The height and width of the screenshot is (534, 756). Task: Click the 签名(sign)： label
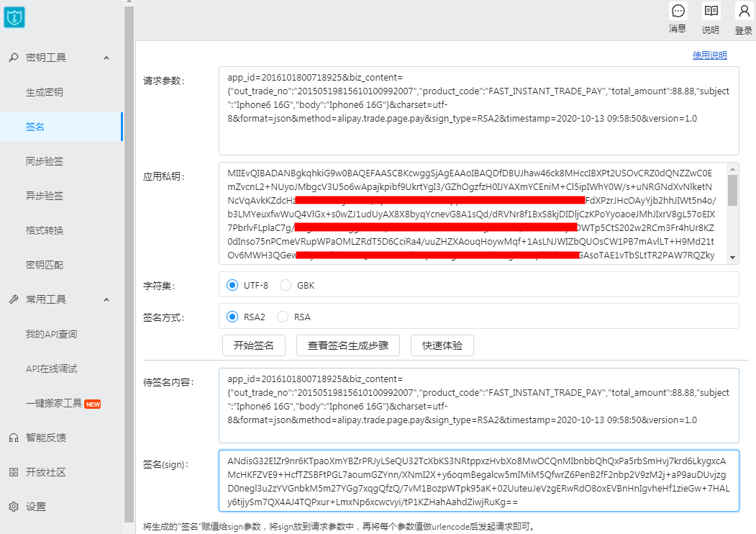(x=166, y=464)
